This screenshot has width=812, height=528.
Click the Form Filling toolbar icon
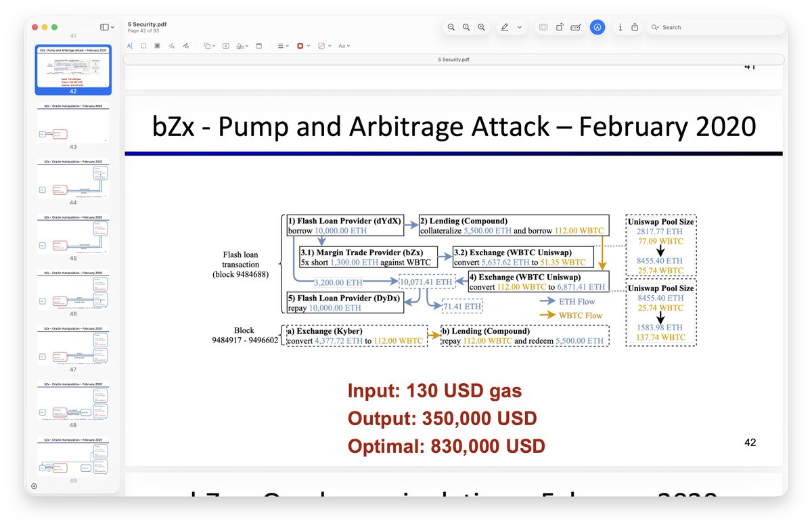(x=576, y=27)
